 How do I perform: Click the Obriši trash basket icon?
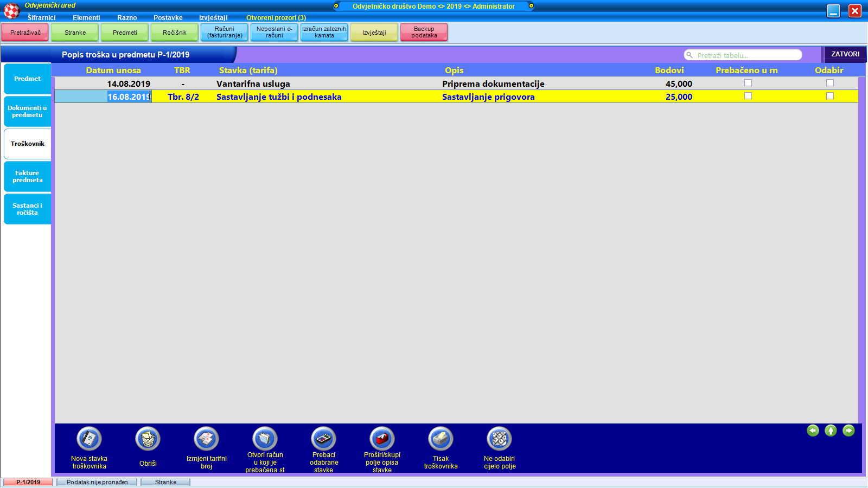pyautogui.click(x=148, y=439)
